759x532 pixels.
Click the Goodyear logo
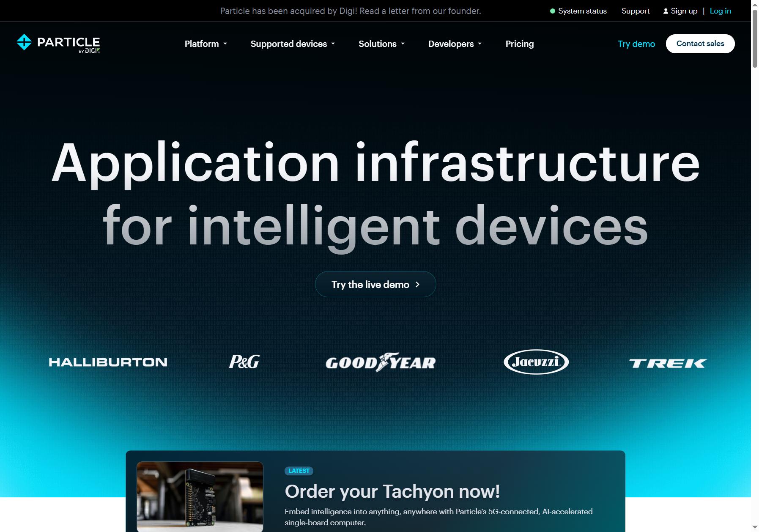click(x=381, y=362)
